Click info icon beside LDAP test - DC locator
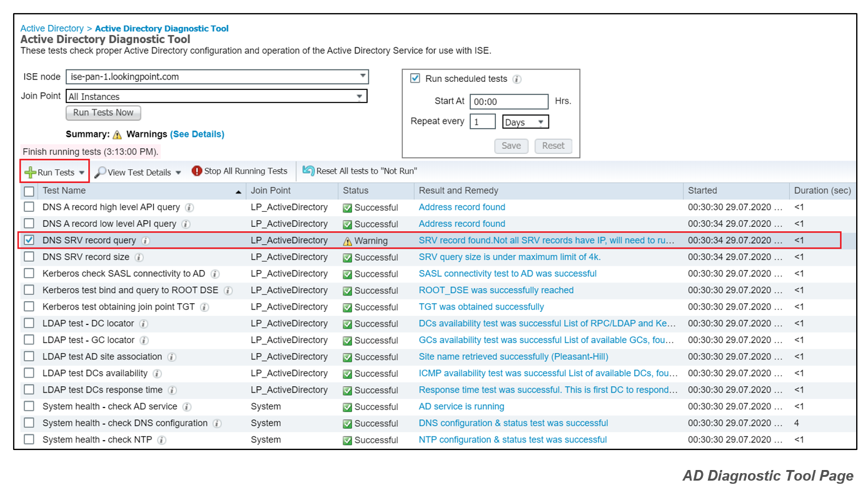 144,324
